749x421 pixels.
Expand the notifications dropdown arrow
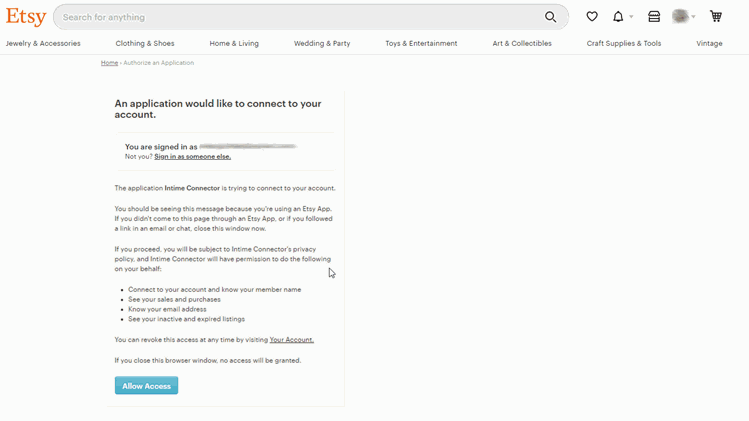(631, 17)
